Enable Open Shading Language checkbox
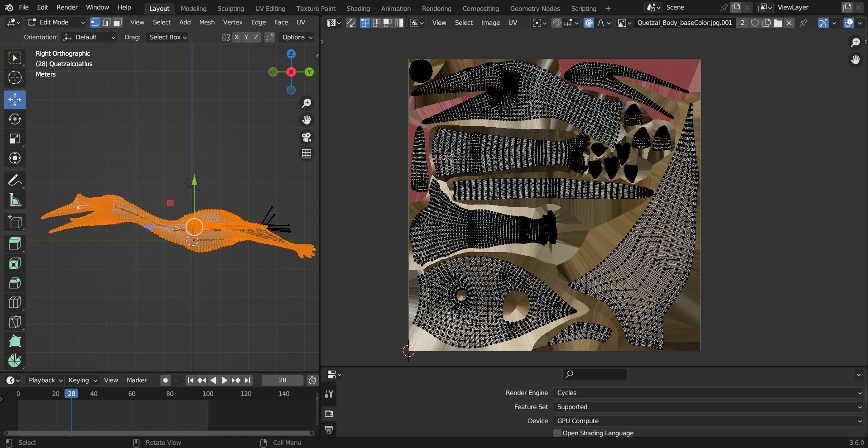This screenshot has height=448, width=868. (x=557, y=433)
